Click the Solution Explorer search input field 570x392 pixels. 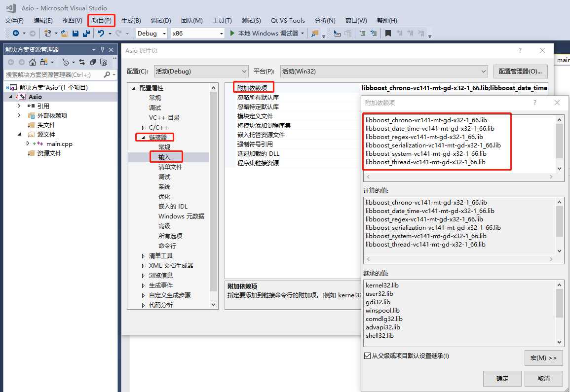54,74
